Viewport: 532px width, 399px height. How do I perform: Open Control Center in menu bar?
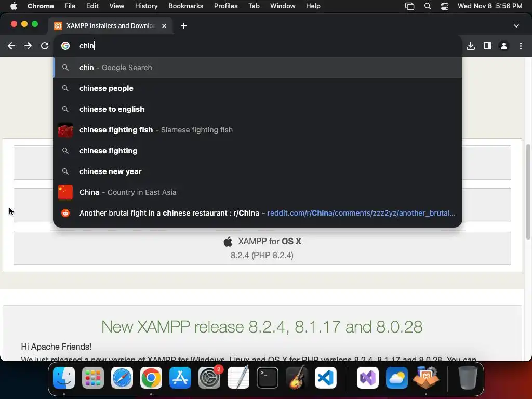(x=445, y=6)
